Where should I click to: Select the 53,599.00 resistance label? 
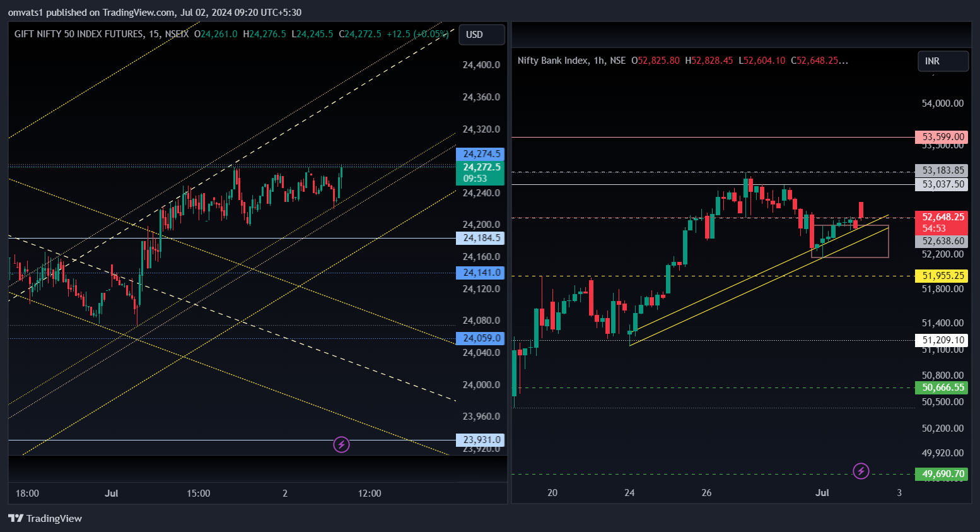(x=941, y=137)
